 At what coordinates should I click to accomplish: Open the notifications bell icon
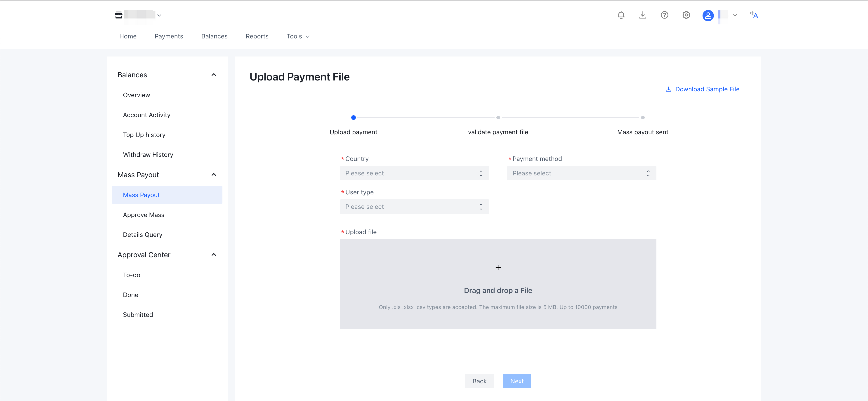point(621,15)
